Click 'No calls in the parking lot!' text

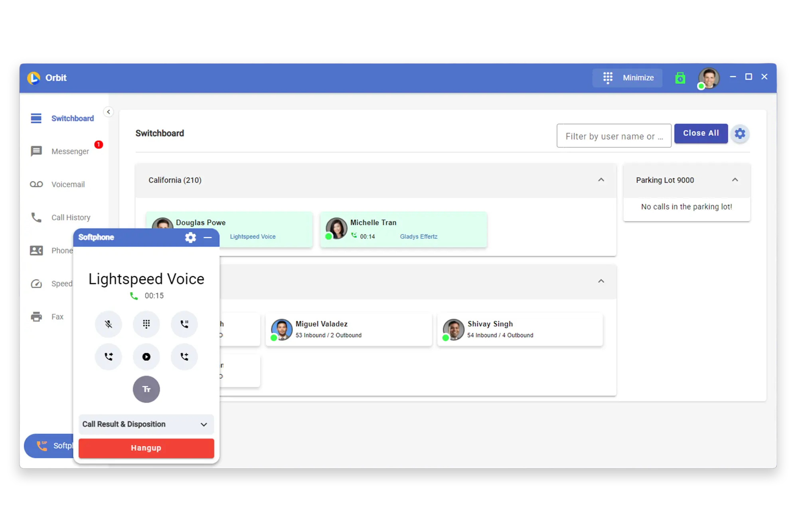(686, 207)
